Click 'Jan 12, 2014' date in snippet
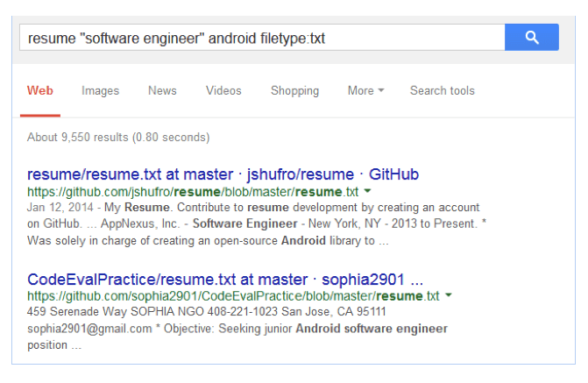 (x=60, y=208)
